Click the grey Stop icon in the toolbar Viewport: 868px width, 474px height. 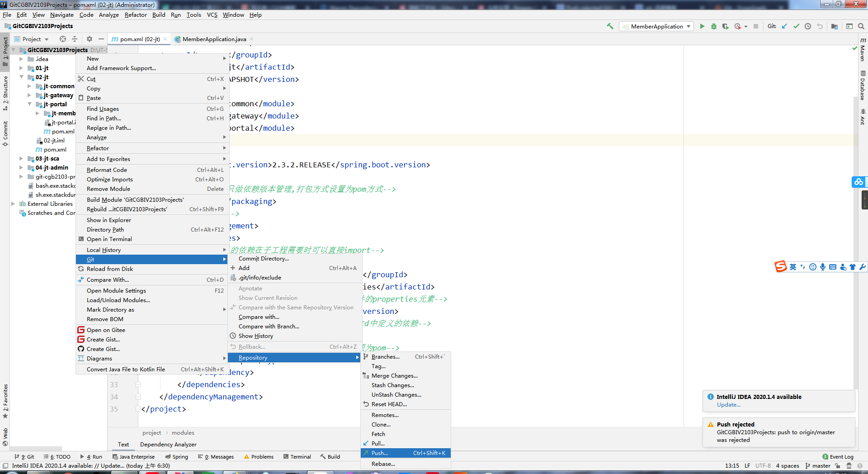(756, 26)
